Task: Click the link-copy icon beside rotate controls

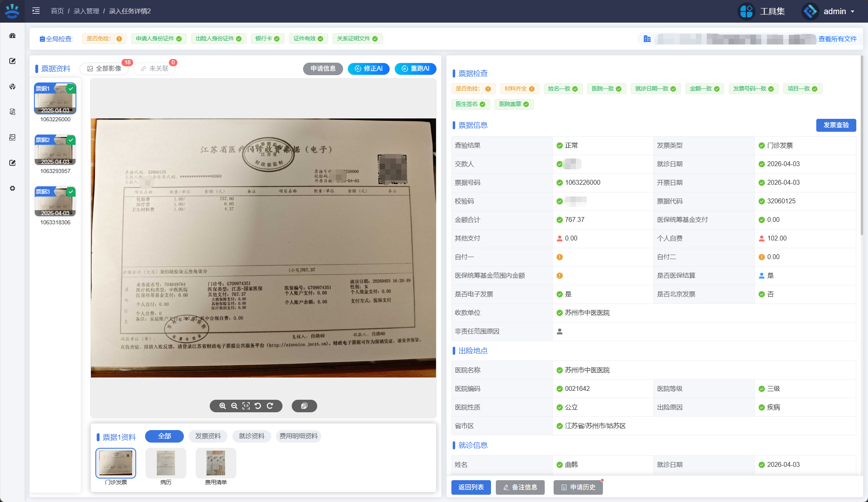Action: coord(304,406)
